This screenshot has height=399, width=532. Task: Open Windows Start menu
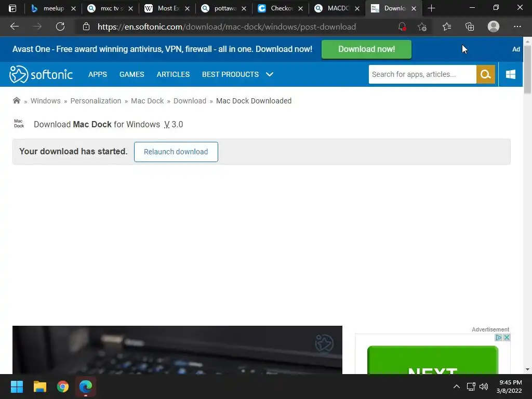click(17, 387)
